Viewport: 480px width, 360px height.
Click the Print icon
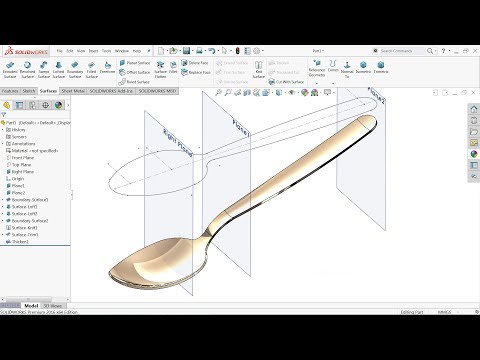pos(199,51)
